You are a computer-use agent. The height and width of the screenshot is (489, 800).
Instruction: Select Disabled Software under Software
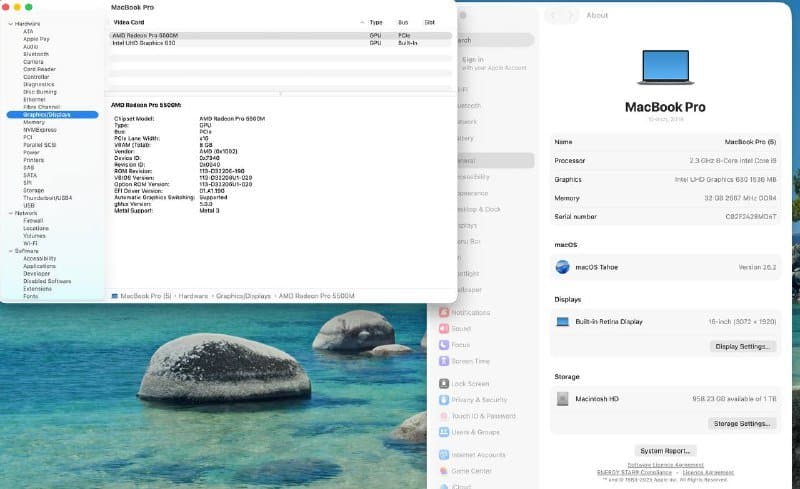[x=47, y=281]
